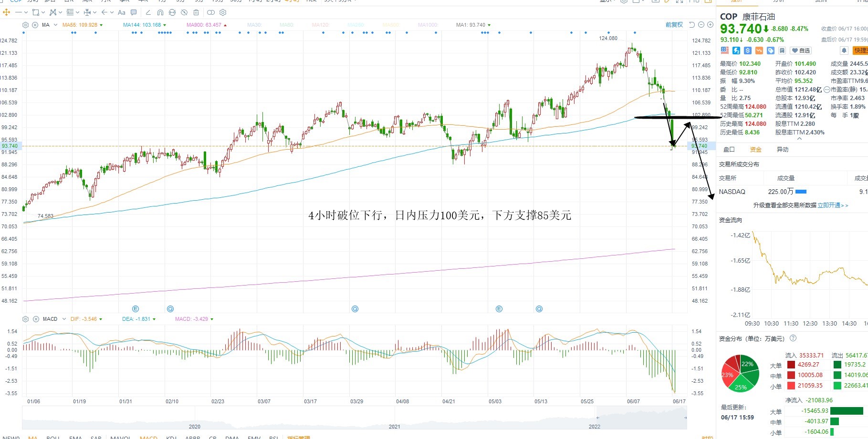Click the 52周最高 124.080 value
The image size is (868, 439).
click(x=755, y=107)
